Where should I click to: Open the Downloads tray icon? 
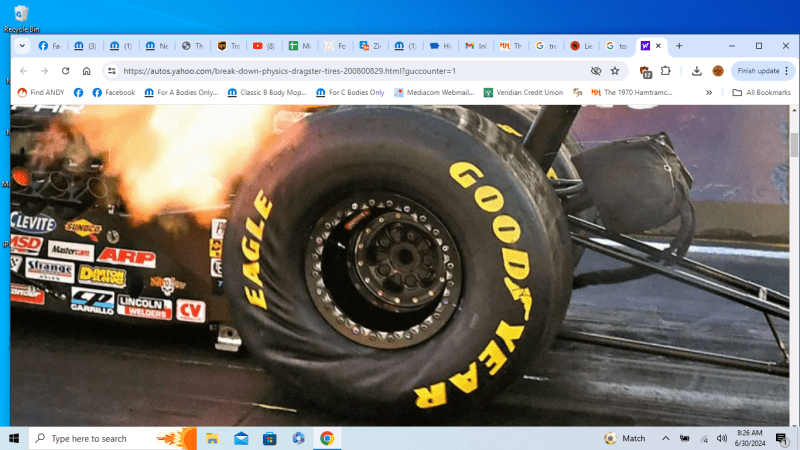click(696, 71)
